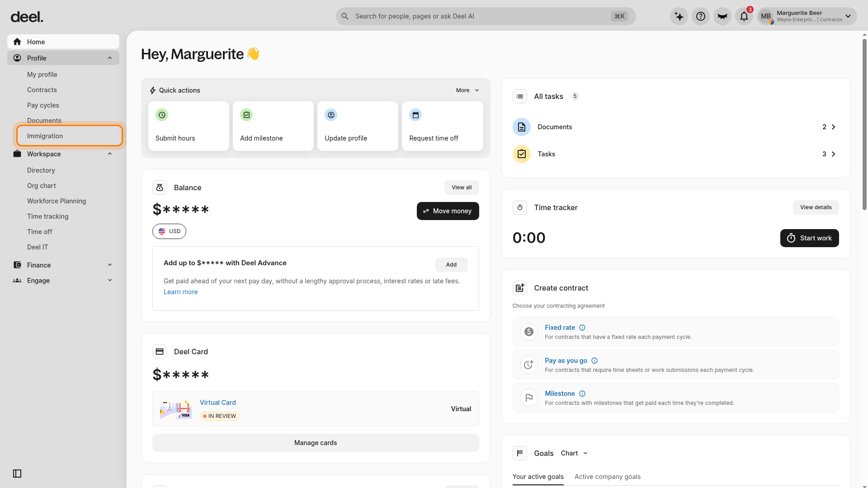Switch to Active company goals tab

point(608,477)
